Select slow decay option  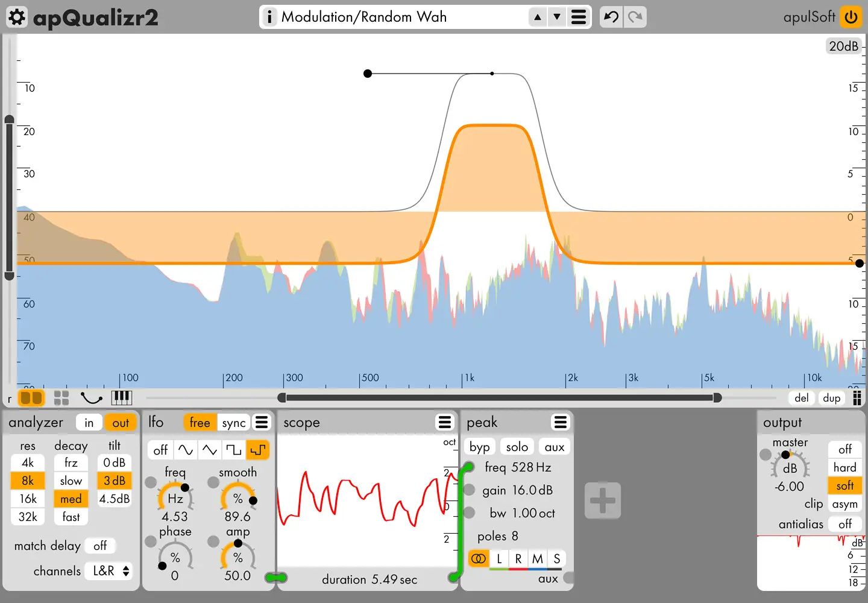(71, 481)
